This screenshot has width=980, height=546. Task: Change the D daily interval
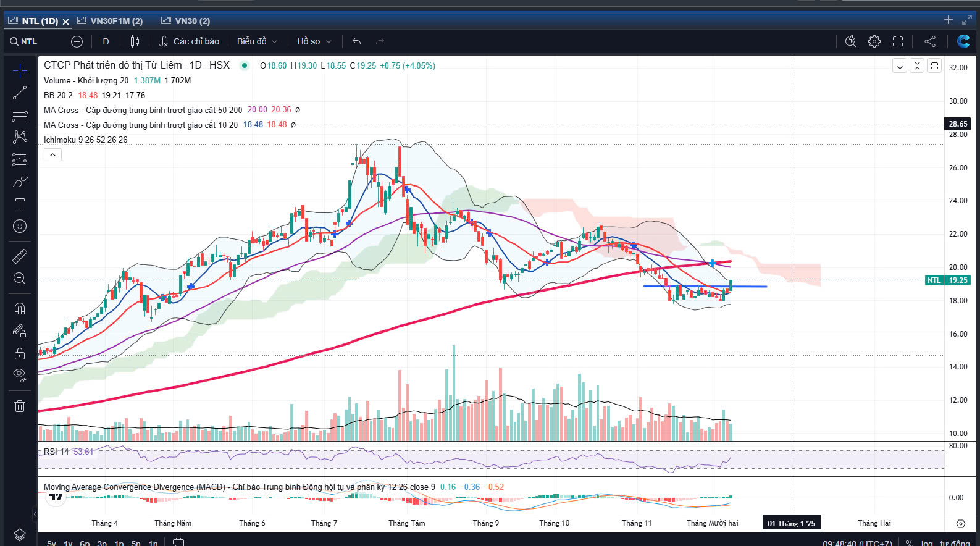(106, 41)
